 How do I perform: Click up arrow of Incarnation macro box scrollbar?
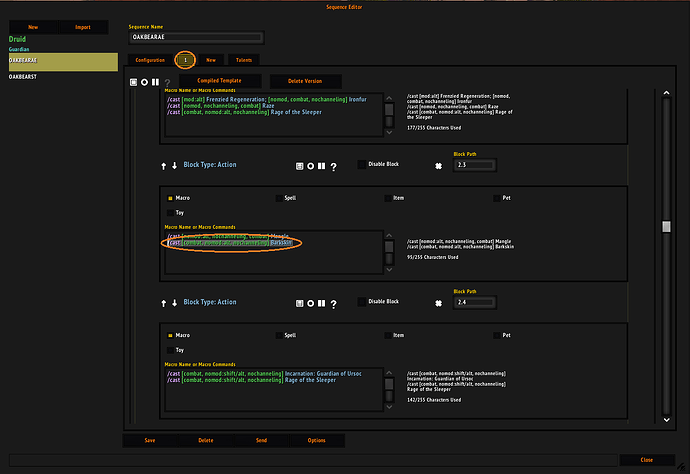click(389, 373)
